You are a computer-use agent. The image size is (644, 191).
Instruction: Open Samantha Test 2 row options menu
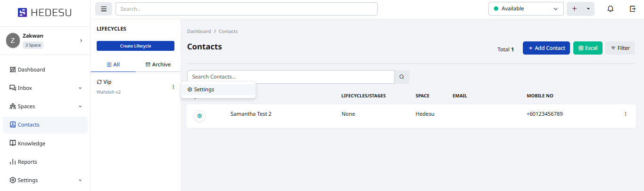tap(626, 114)
